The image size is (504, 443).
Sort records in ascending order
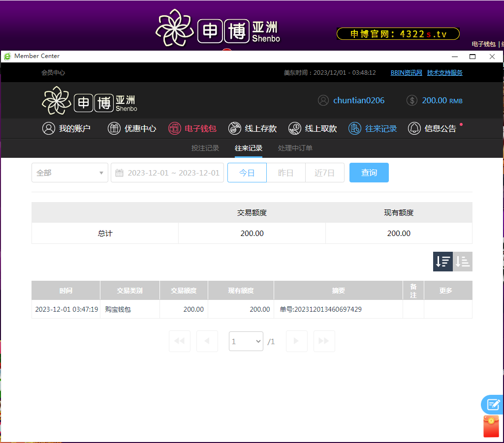[463, 262]
